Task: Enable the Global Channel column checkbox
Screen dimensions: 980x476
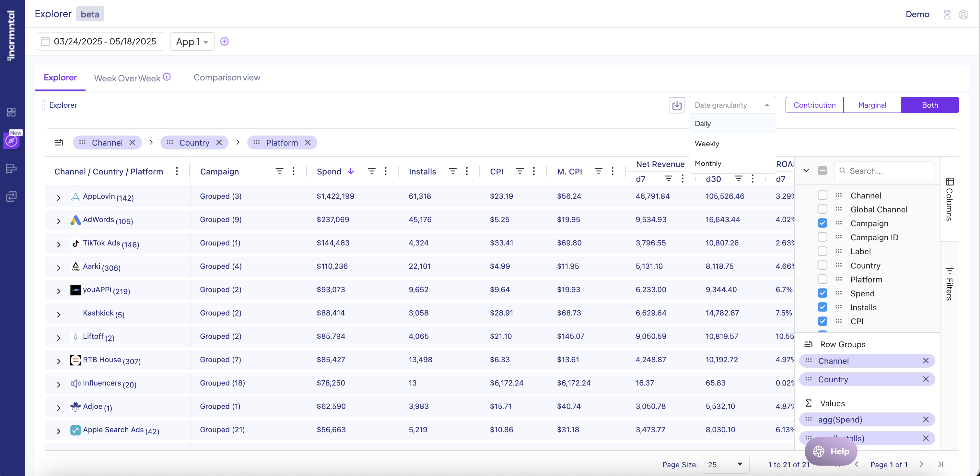Action: [x=822, y=209]
